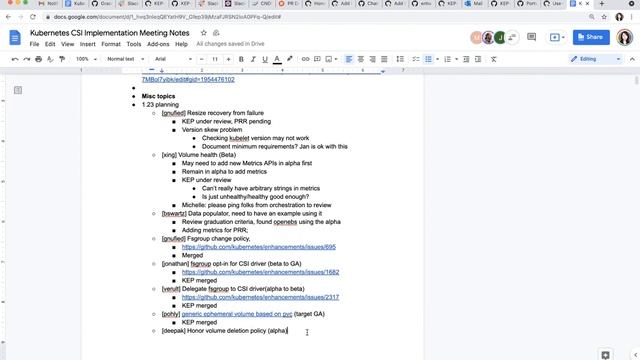This screenshot has height=360, width=640.
Task: Open comment history icon
Action: click(x=531, y=37)
